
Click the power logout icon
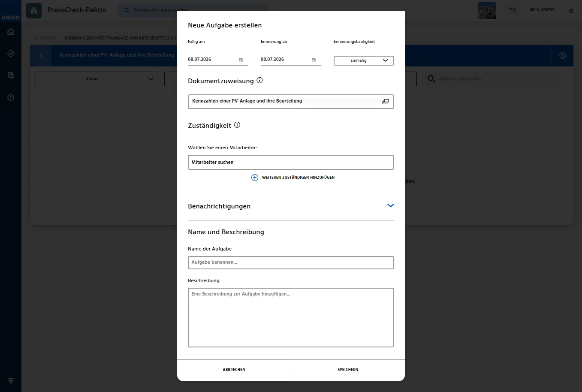571,11
